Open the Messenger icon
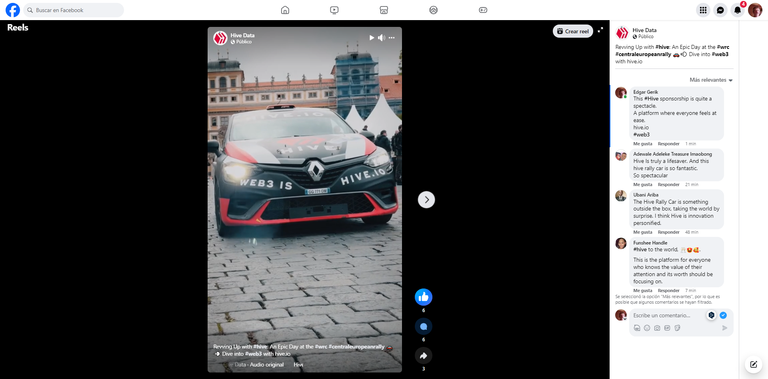This screenshot has width=768, height=379. coord(720,10)
